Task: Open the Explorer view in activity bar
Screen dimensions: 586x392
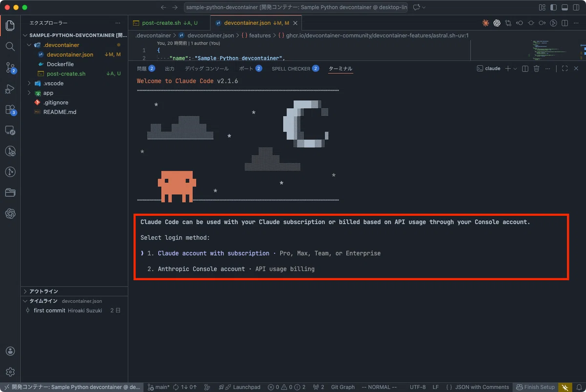Action: click(10, 25)
